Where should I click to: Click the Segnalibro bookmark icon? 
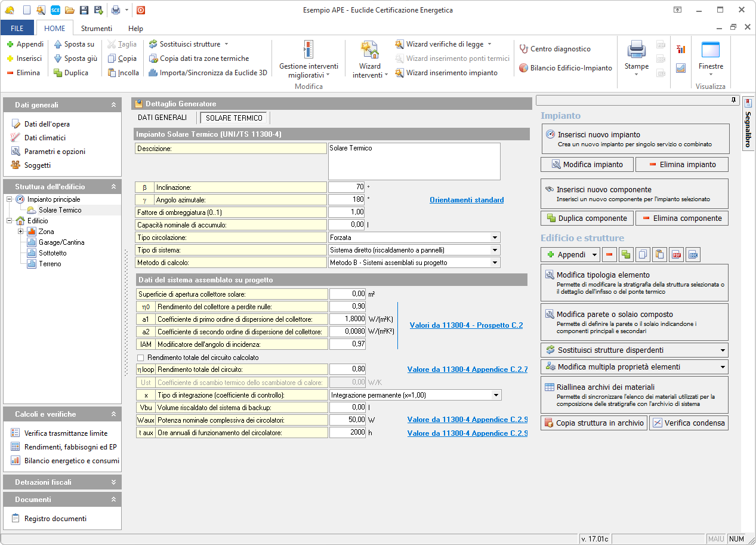[748, 103]
